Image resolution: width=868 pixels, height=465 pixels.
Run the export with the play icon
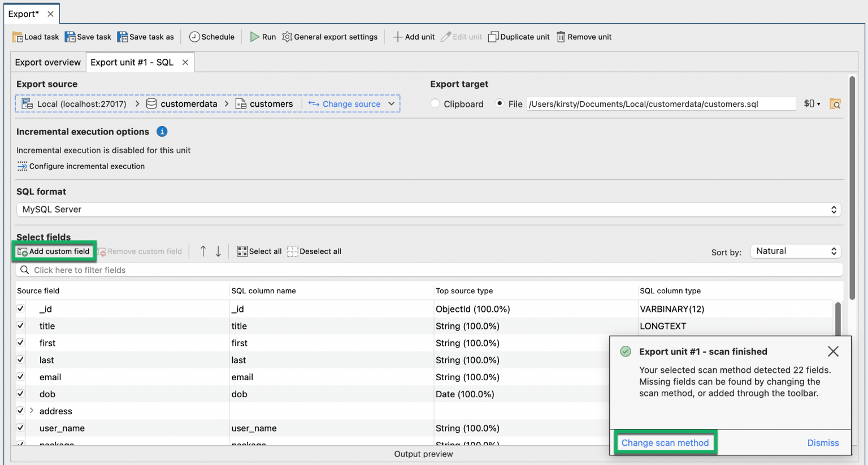(x=255, y=37)
